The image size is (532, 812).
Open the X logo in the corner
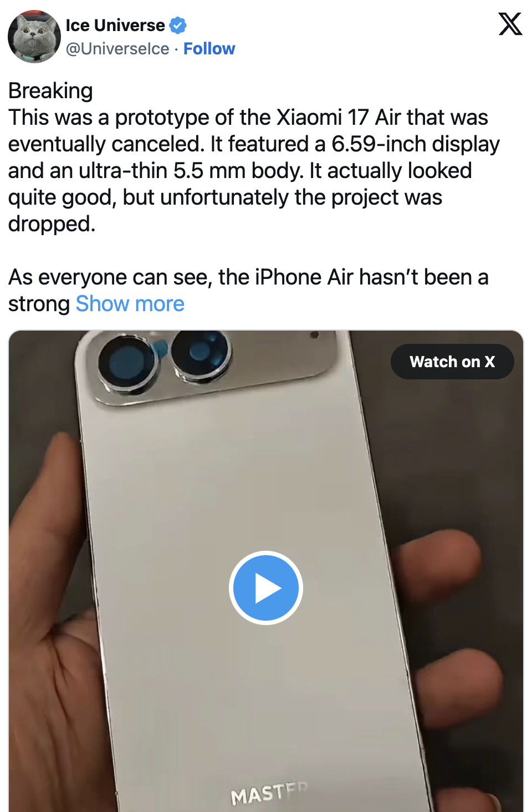click(510, 24)
